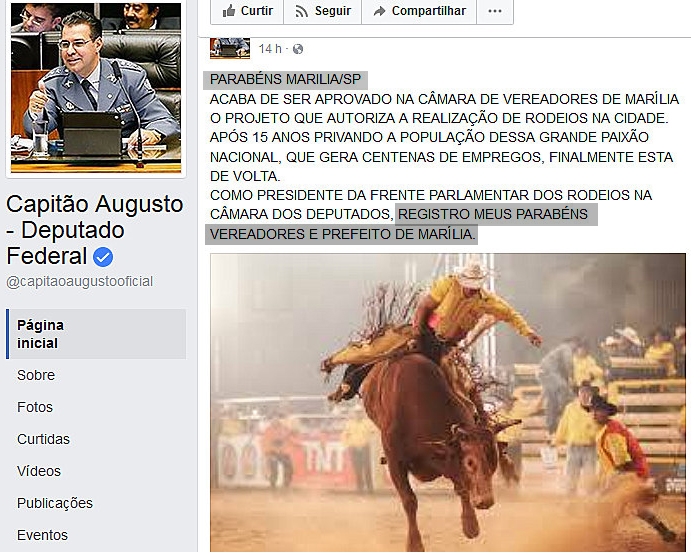Click the blue verified badge
The image size is (691, 552).
point(103,257)
